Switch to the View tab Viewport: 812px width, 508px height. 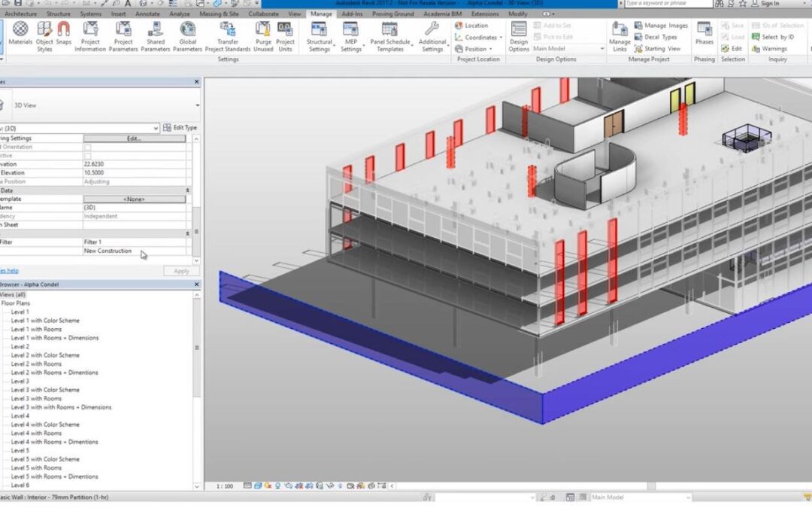tap(294, 14)
